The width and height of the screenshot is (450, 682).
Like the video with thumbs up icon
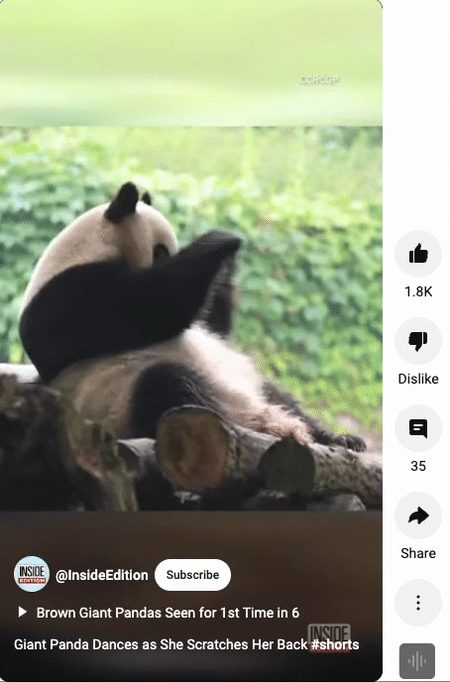(x=418, y=254)
